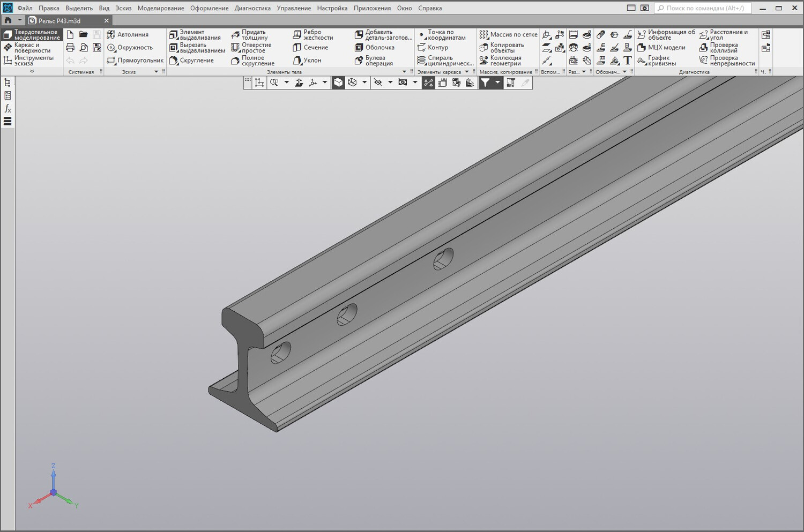Open the fx variables panel
Image resolution: width=804 pixels, height=532 pixels.
[x=8, y=108]
